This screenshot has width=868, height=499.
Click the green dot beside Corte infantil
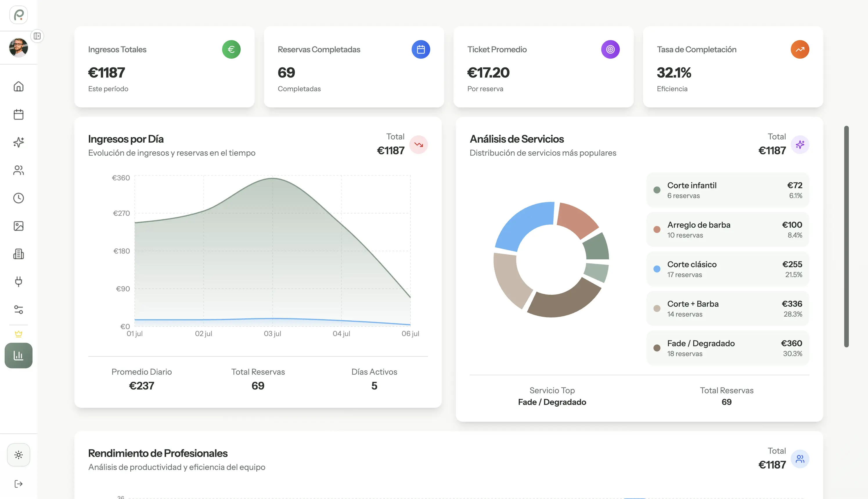(657, 190)
